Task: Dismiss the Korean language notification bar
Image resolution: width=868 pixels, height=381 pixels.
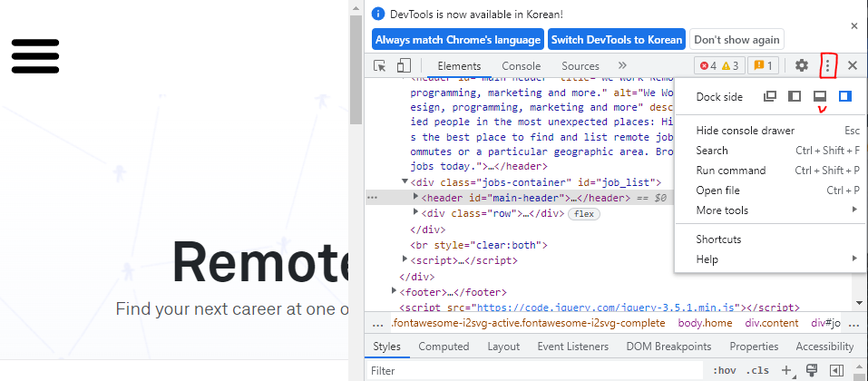Action: (853, 26)
